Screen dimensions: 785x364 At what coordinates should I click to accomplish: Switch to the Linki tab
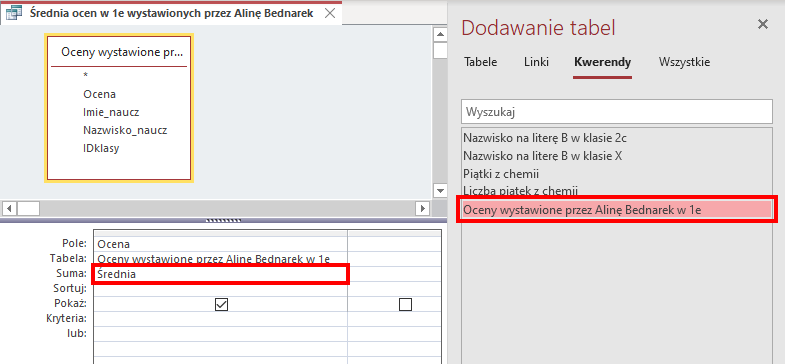[x=536, y=62]
